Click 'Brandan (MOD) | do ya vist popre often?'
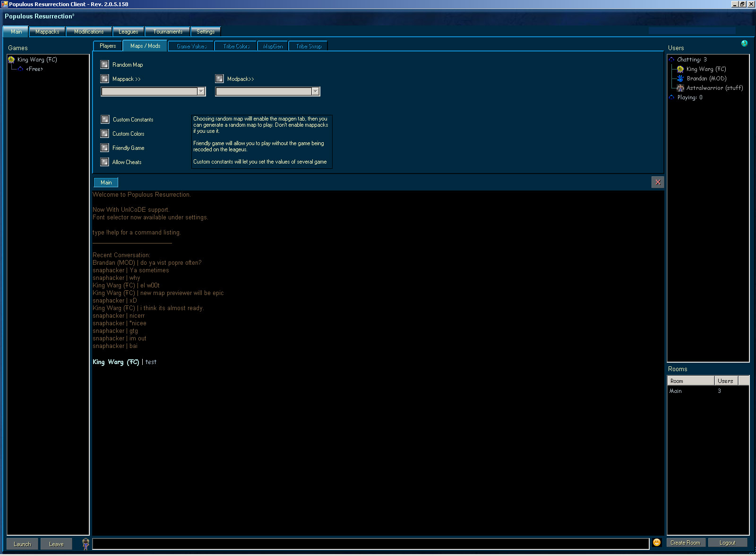The height and width of the screenshot is (556, 756). [x=147, y=263]
